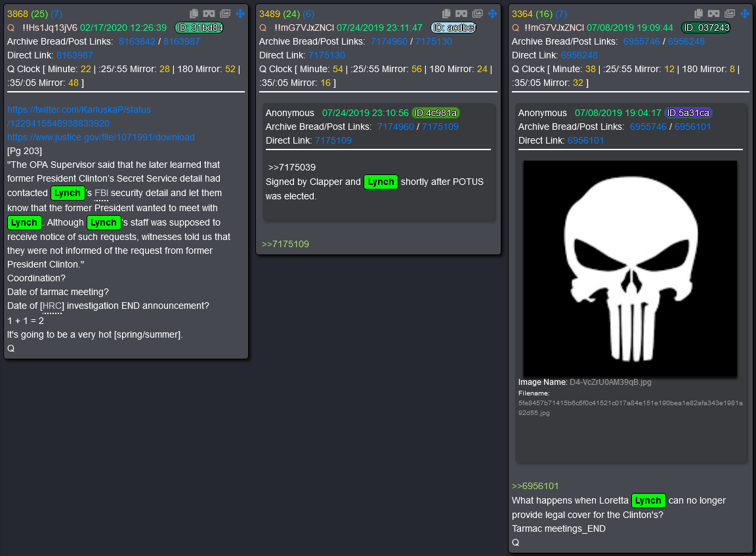Click the copy icon on post 3868

[194, 14]
